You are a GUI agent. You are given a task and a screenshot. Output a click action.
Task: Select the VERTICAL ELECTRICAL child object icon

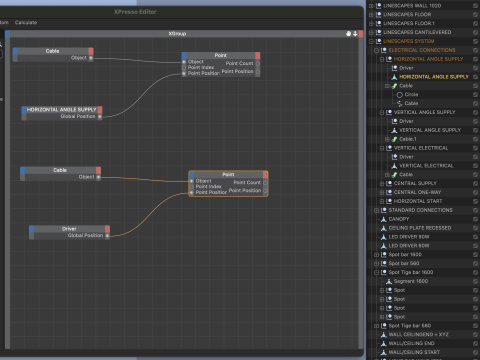click(394, 166)
